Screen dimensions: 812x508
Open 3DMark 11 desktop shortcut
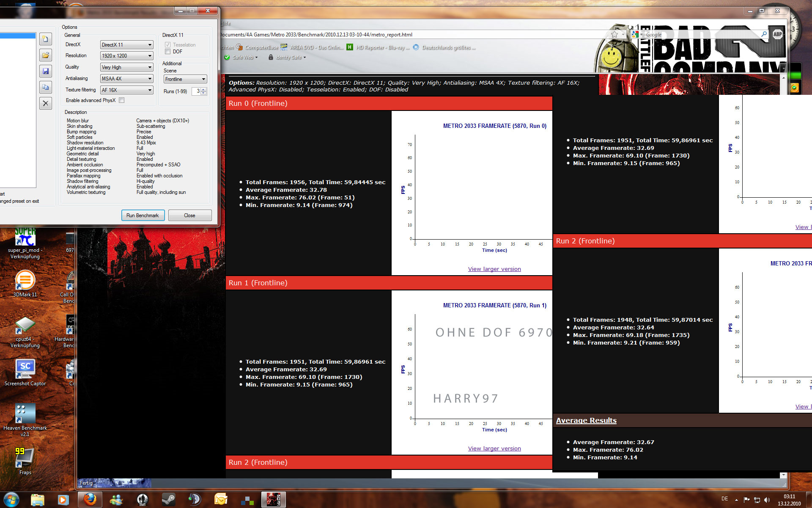(x=25, y=284)
